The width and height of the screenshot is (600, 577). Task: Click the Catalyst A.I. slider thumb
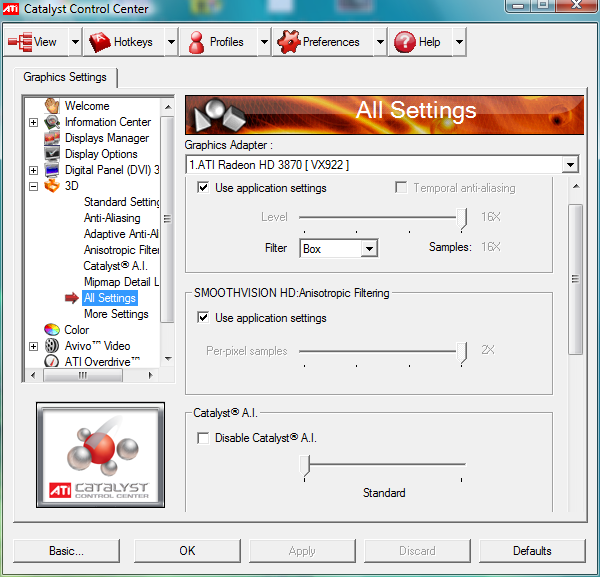(305, 465)
